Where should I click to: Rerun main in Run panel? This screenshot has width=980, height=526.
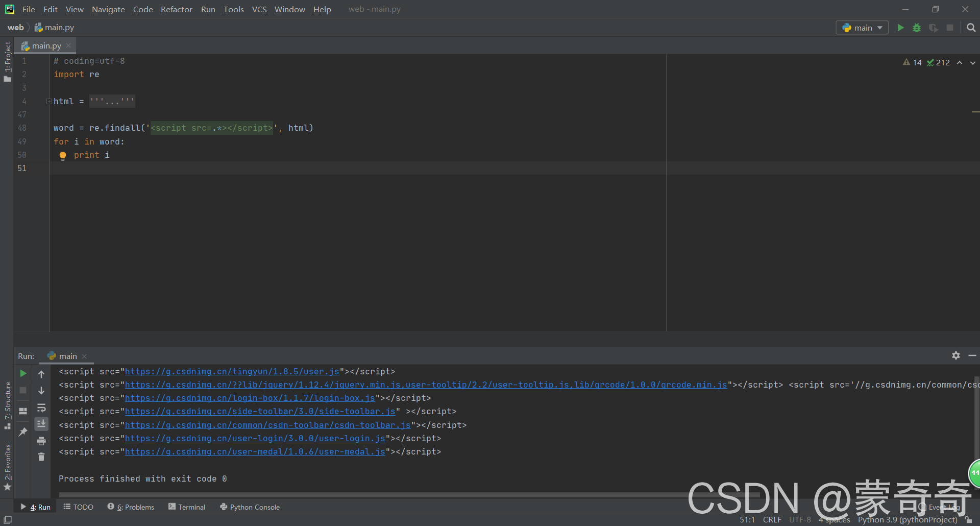click(23, 374)
